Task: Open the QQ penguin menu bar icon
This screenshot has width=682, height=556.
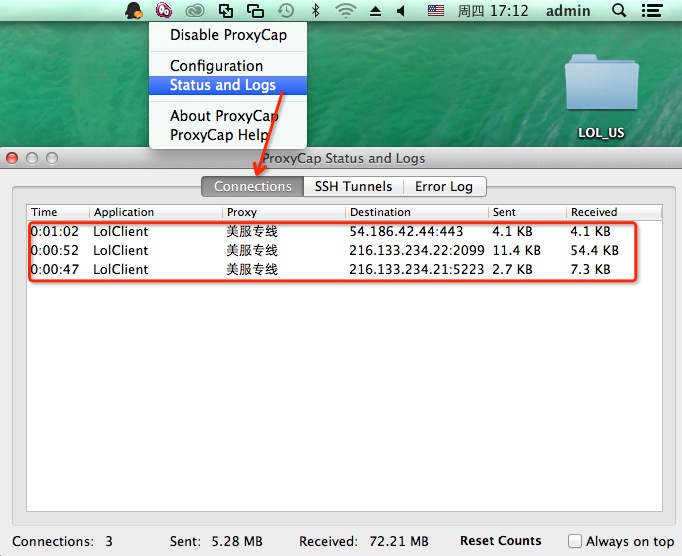Action: (x=134, y=10)
